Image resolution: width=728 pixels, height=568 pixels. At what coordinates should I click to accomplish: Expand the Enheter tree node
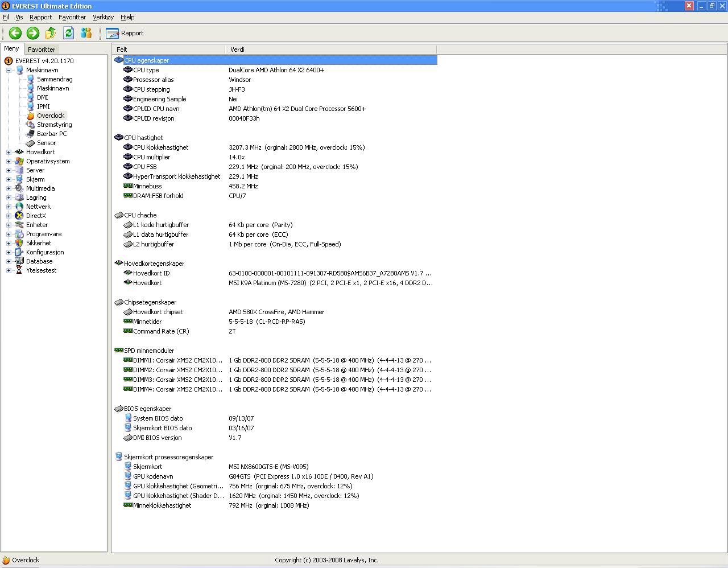(x=9, y=225)
